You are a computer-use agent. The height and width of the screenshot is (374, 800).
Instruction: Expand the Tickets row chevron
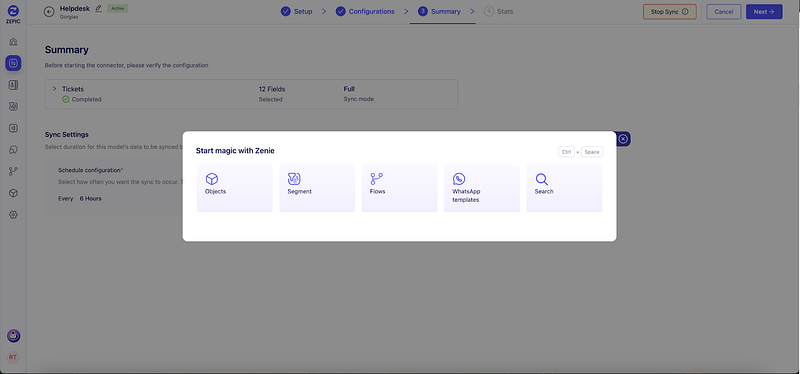tap(55, 89)
